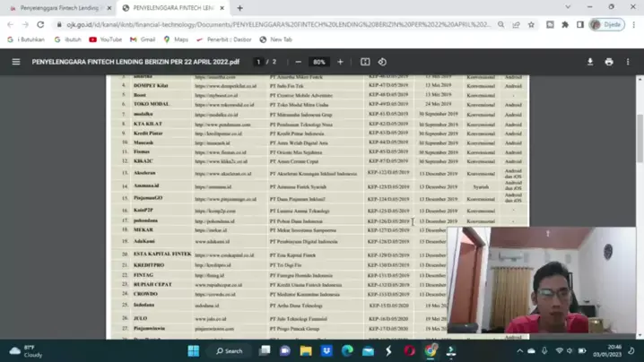The image size is (644, 362).
Task: Switch to the first Penyelenggara Fintech Lending tab
Action: (58, 8)
